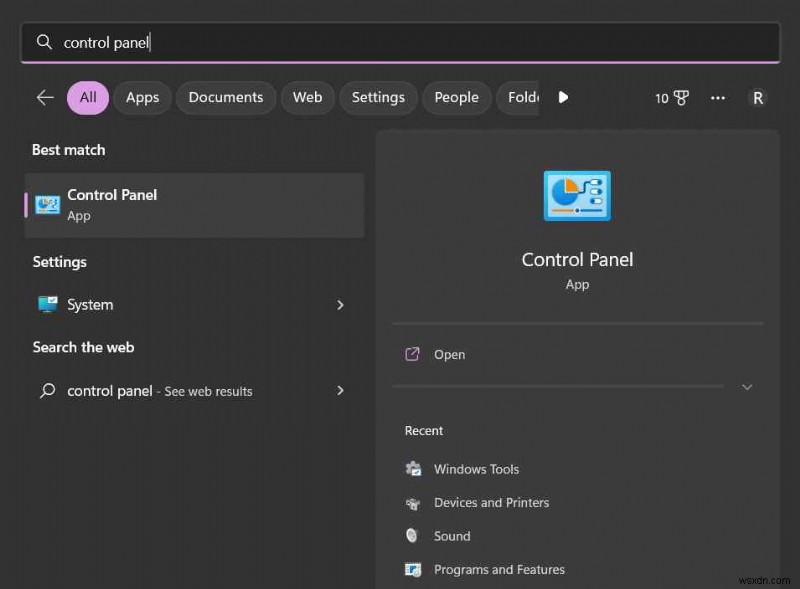Open the ellipsis options menu
This screenshot has width=800, height=589.
click(x=718, y=97)
